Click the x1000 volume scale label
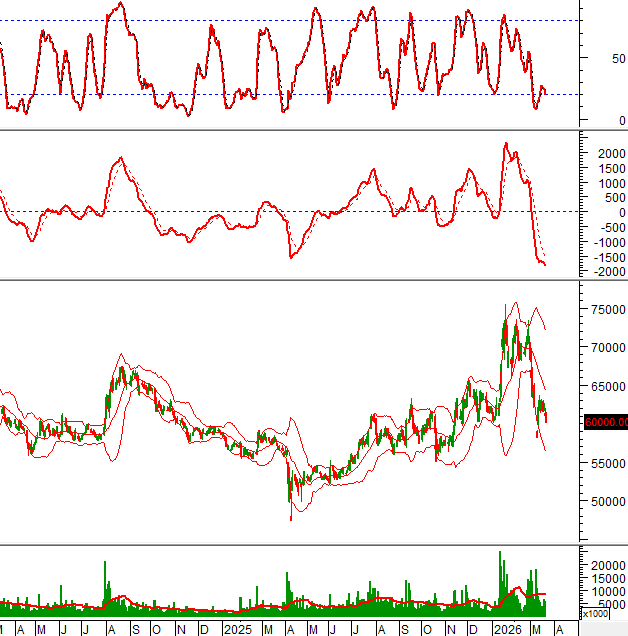 [x=565, y=613]
